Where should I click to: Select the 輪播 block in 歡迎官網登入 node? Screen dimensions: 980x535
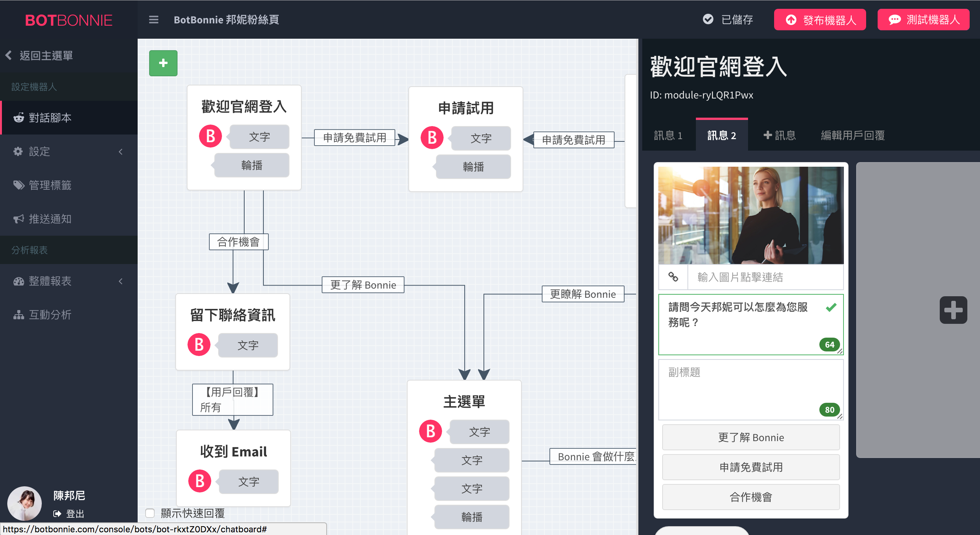point(252,165)
